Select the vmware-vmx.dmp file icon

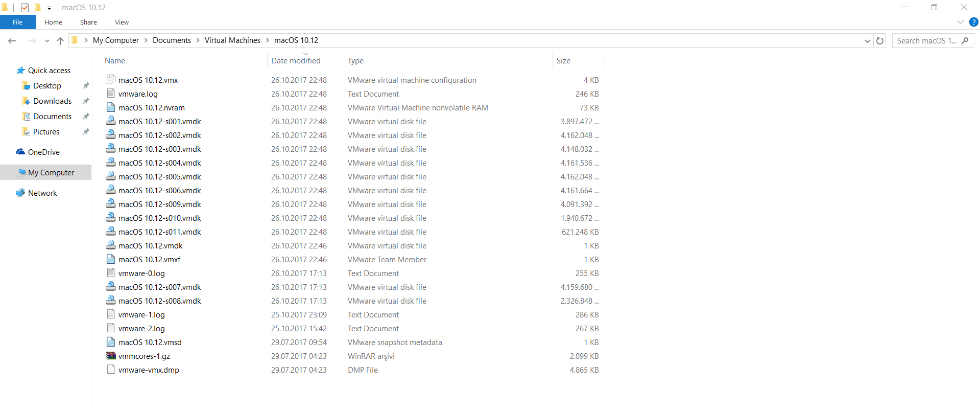click(x=111, y=369)
